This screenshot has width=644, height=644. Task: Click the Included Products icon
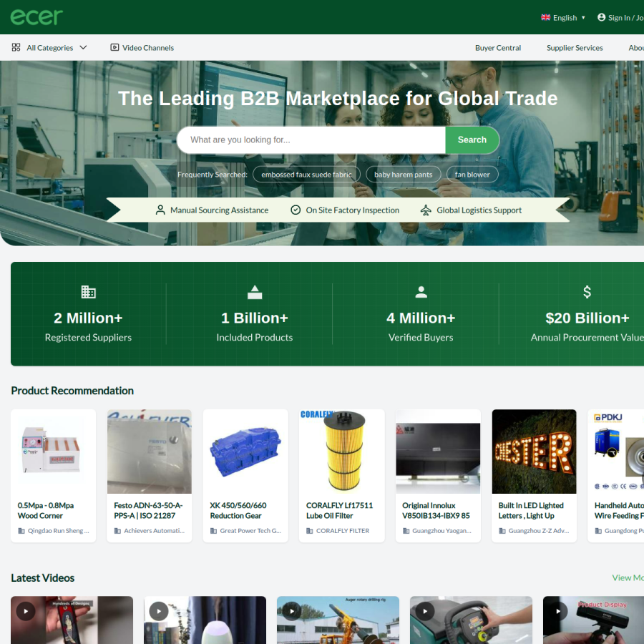point(255,292)
